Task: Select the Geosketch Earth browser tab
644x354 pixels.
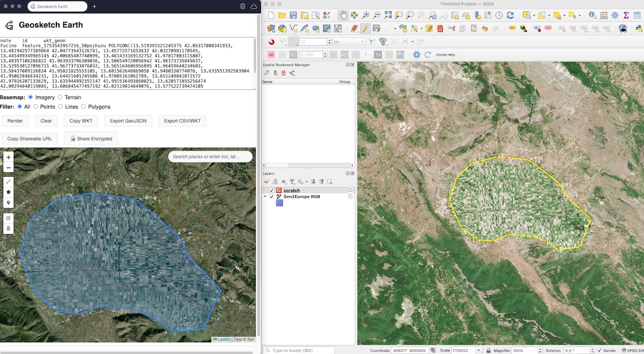Action: click(x=57, y=6)
